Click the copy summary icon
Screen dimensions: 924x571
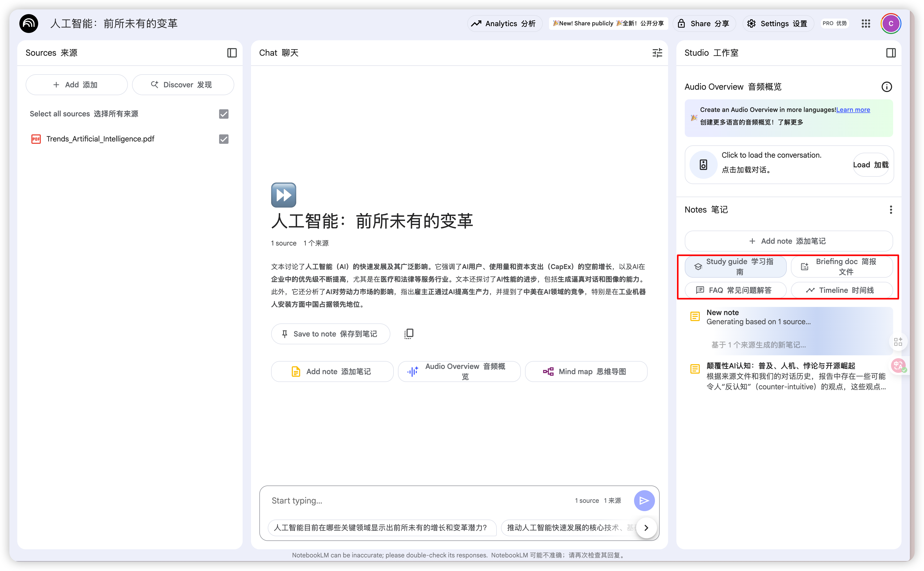point(409,333)
